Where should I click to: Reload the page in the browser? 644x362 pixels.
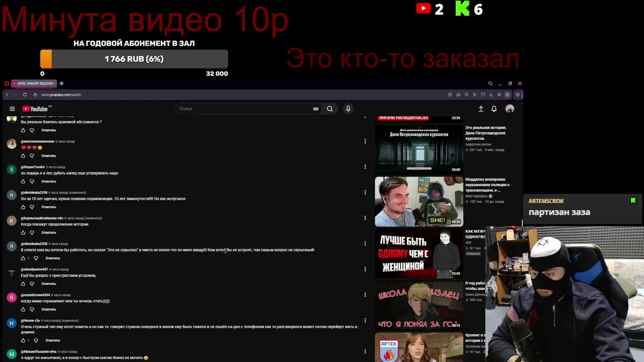25,95
